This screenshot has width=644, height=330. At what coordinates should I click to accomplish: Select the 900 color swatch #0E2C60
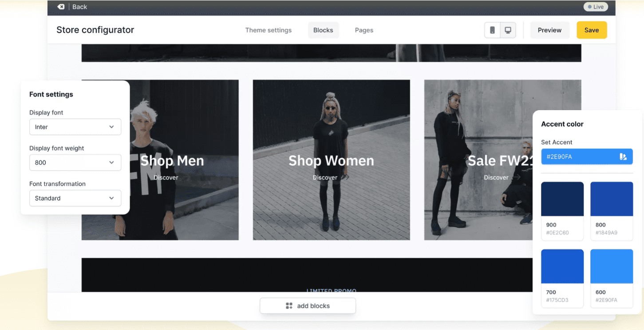coord(562,199)
